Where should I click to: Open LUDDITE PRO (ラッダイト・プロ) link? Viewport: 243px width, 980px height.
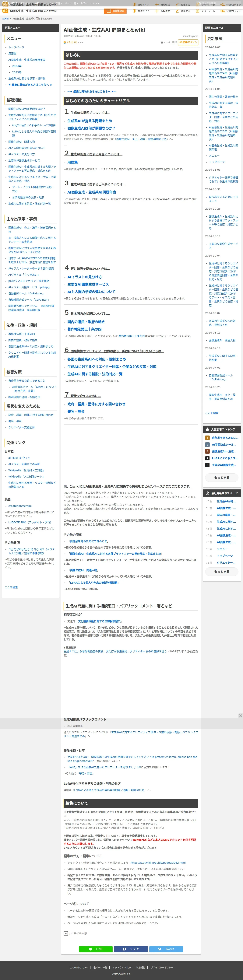pyautogui.click(x=30, y=522)
